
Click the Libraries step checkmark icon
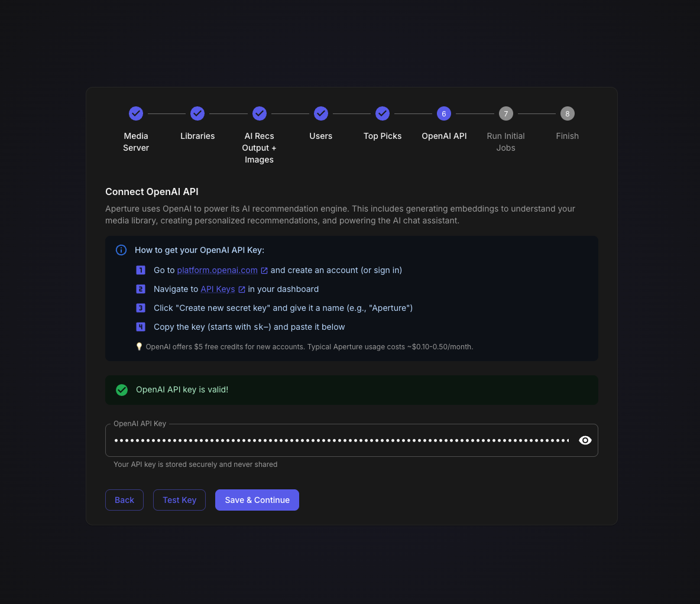point(197,113)
